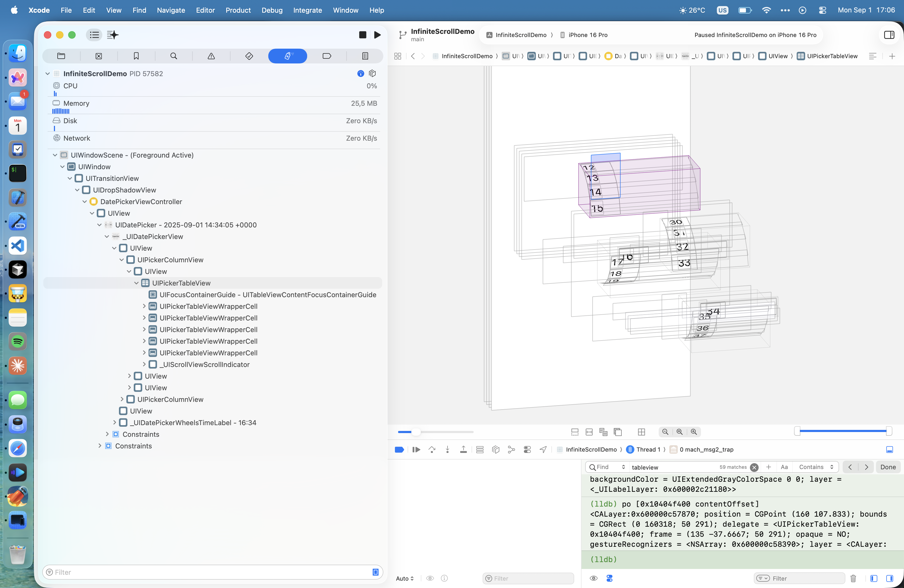Toggle the breakpoint deactivation switch in debug bar

(x=399, y=449)
